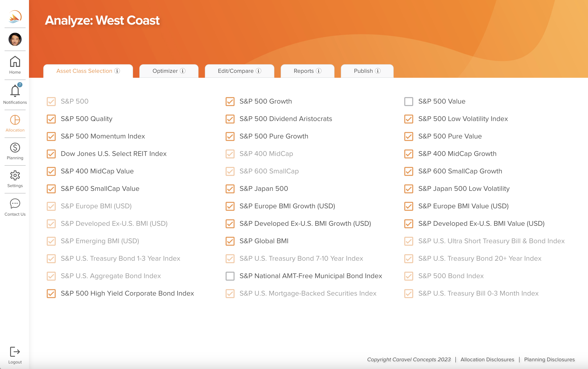Open the Notifications bell icon
The width and height of the screenshot is (588, 369).
(15, 91)
